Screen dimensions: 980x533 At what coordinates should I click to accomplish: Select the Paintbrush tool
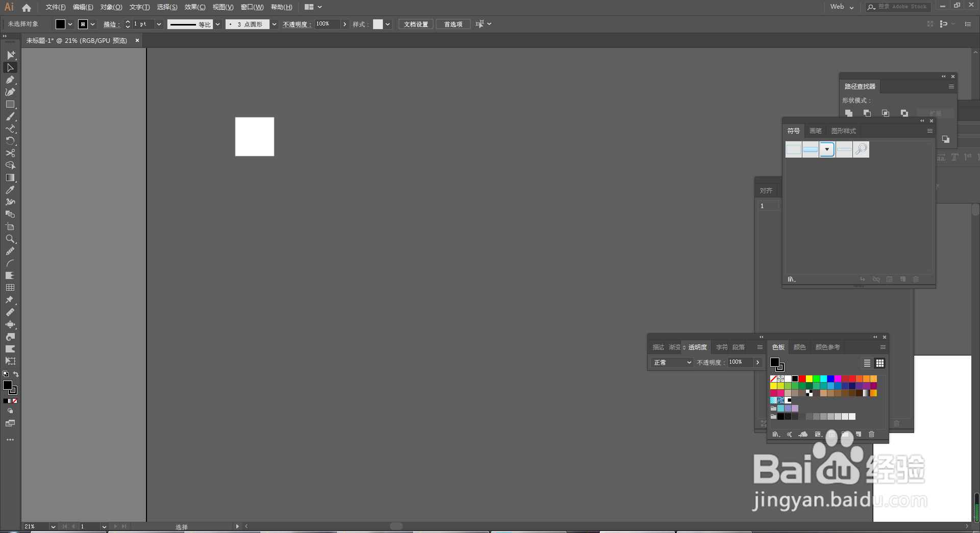pyautogui.click(x=10, y=116)
